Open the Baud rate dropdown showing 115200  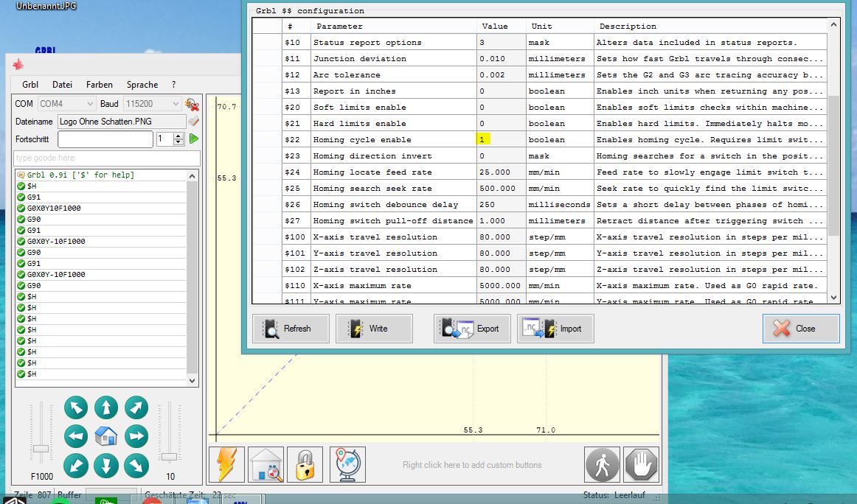[153, 104]
